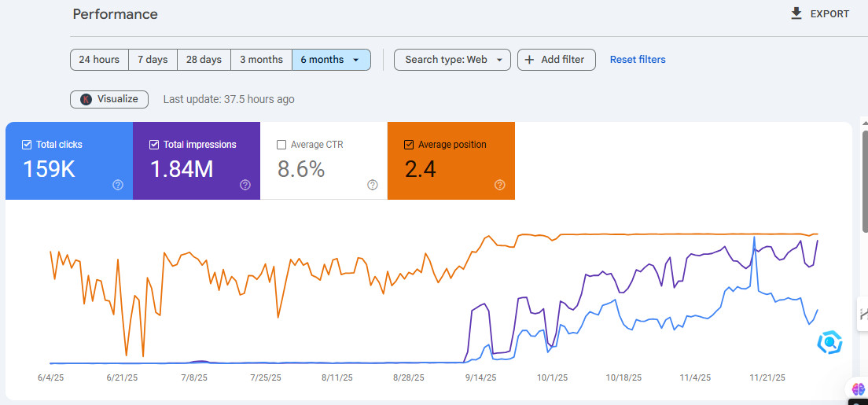The height and width of the screenshot is (405, 868).
Task: Click the Last update: 37.5 hours ago text
Action: 229,100
